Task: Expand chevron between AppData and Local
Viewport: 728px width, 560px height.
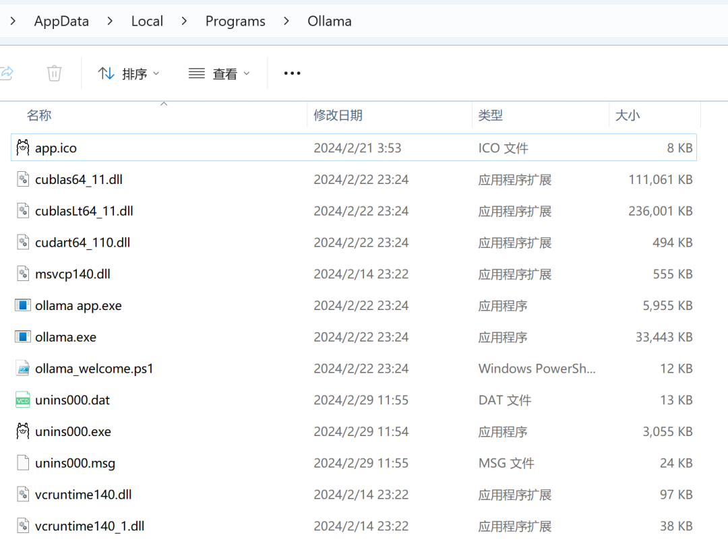Action: 110,21
